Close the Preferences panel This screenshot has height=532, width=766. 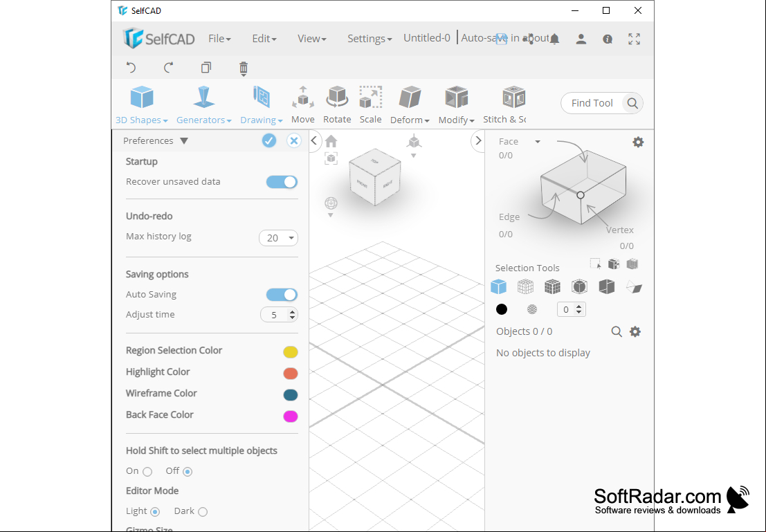(x=293, y=140)
